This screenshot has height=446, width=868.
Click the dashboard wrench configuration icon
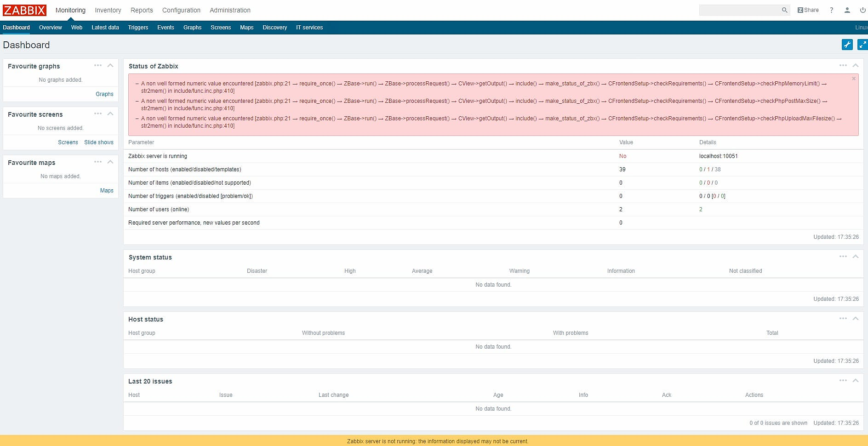pyautogui.click(x=847, y=45)
